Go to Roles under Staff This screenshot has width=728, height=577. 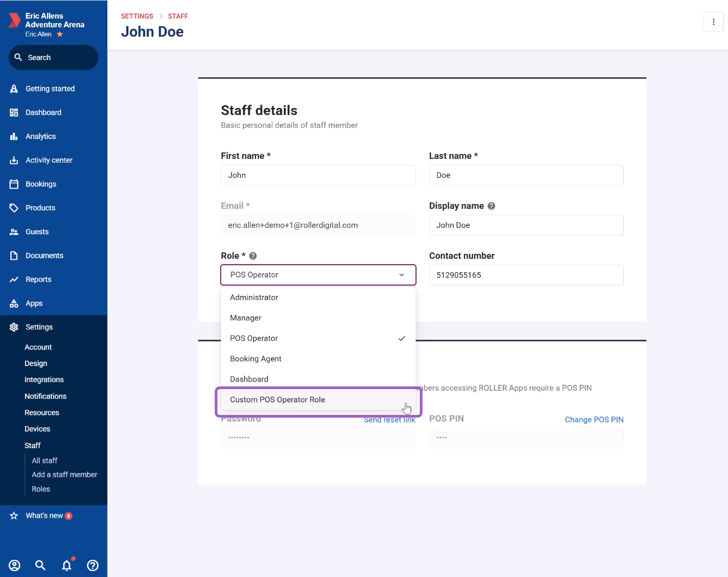click(41, 489)
